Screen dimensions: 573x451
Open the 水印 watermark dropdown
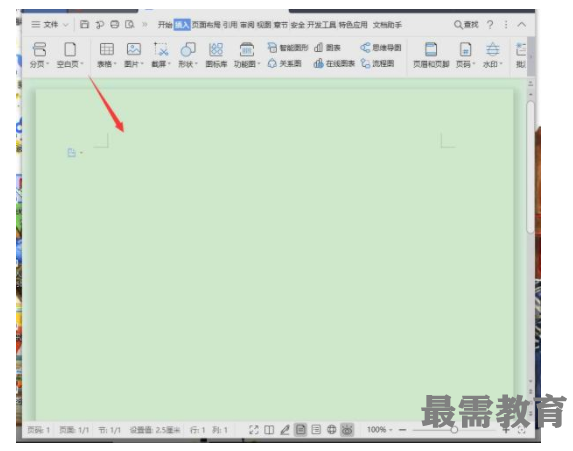493,55
